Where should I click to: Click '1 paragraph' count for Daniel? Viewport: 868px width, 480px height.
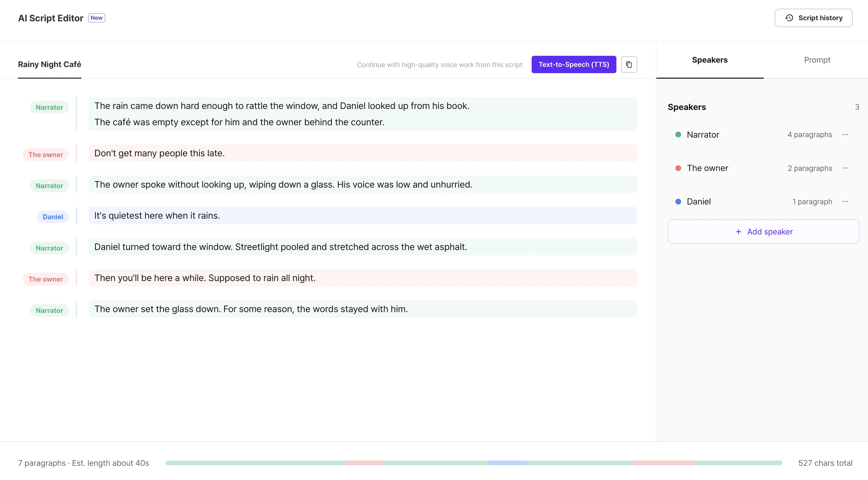(812, 201)
